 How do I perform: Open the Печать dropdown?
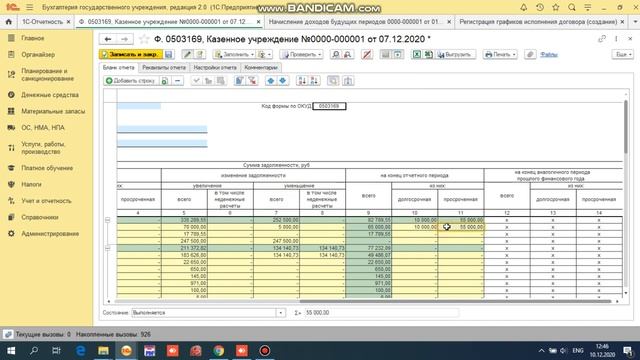click(x=500, y=54)
